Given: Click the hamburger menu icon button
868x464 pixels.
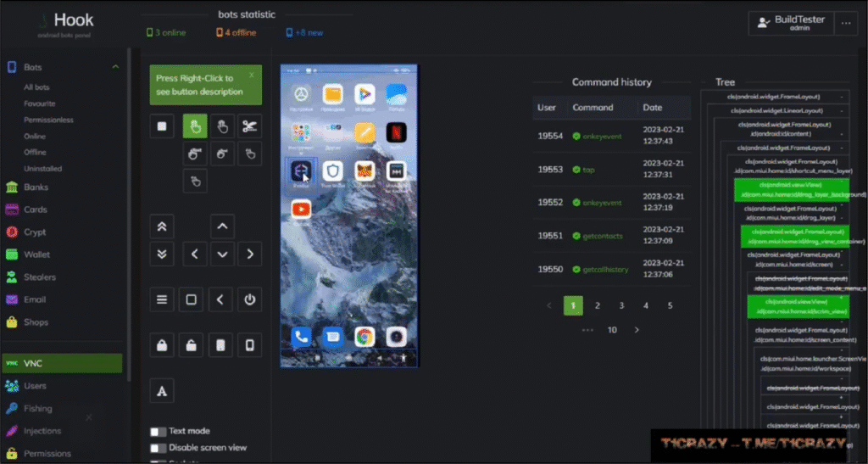Looking at the screenshot, I should coord(162,299).
